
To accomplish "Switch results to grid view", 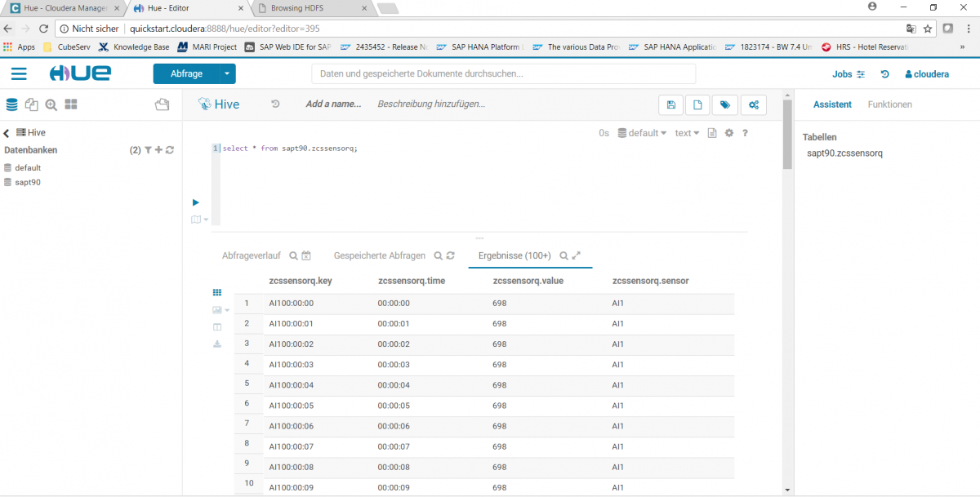I will tap(216, 292).
